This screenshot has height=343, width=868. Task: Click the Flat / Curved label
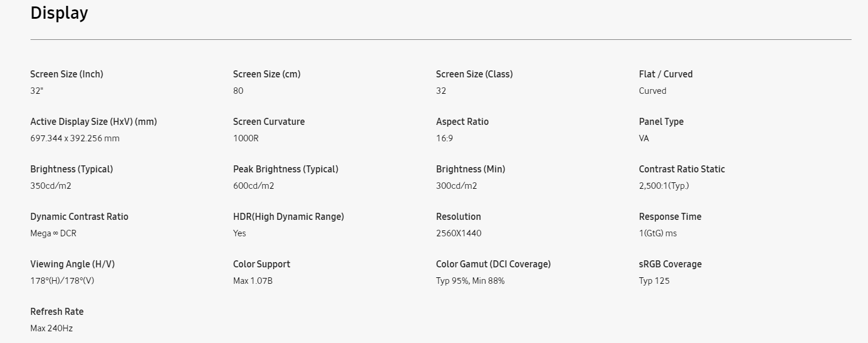(x=666, y=74)
